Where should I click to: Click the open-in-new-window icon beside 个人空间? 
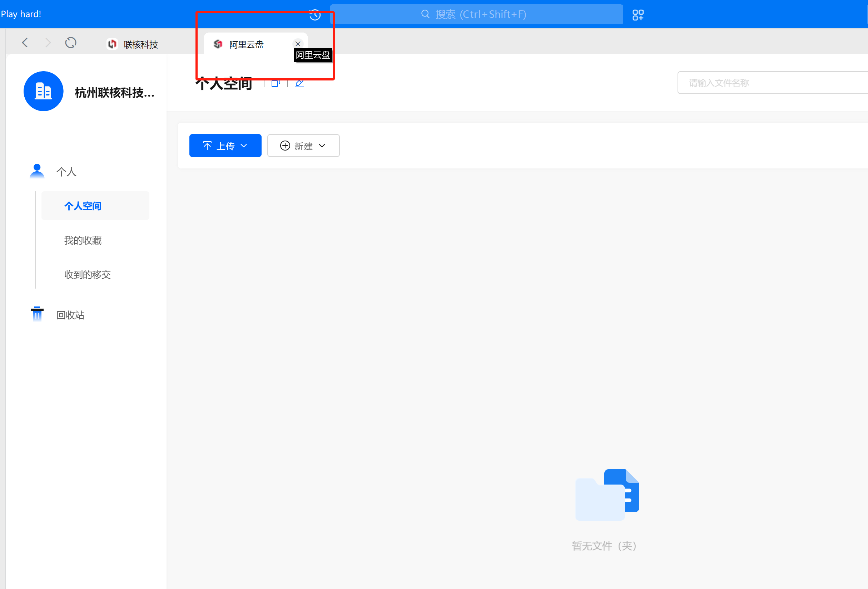(276, 83)
